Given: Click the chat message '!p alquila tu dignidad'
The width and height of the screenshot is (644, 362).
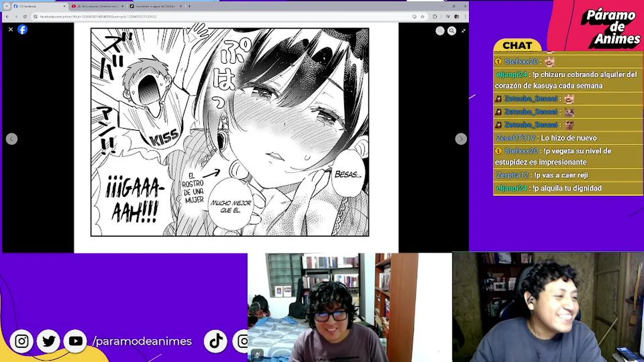Looking at the screenshot, I should click(567, 188).
